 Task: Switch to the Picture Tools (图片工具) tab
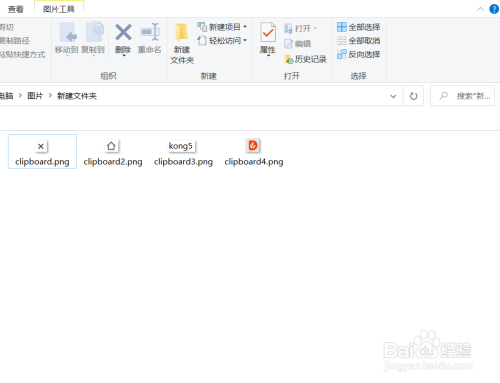click(x=59, y=9)
